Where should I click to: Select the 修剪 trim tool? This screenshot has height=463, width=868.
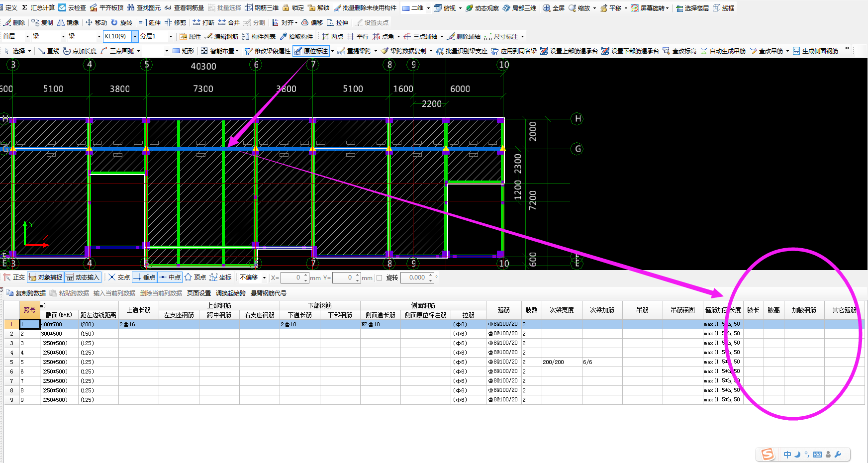pos(176,22)
